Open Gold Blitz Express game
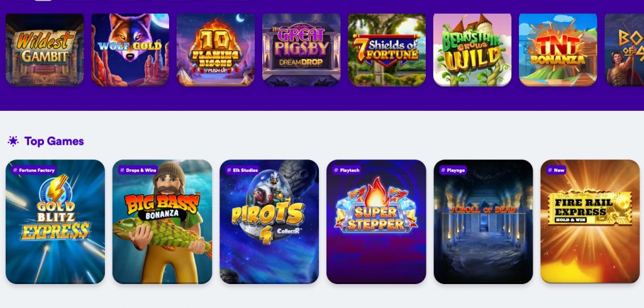The height and width of the screenshot is (308, 644). [x=55, y=222]
